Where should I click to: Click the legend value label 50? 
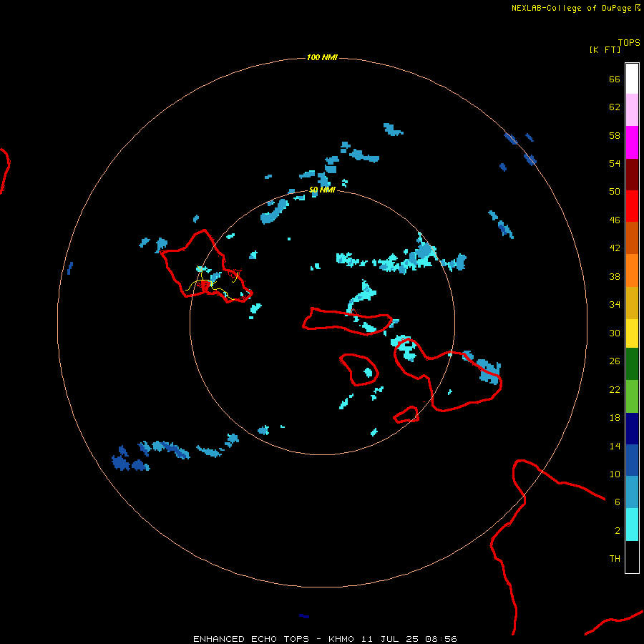[615, 192]
